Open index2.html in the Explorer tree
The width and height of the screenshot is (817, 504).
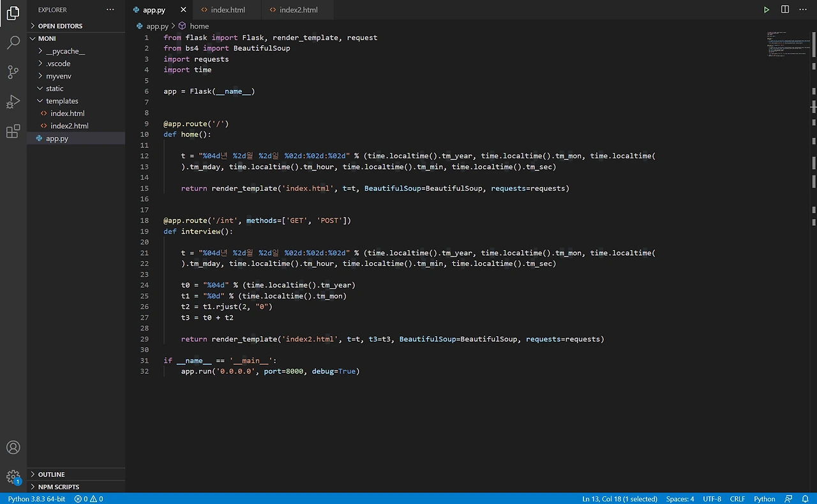coord(76,126)
